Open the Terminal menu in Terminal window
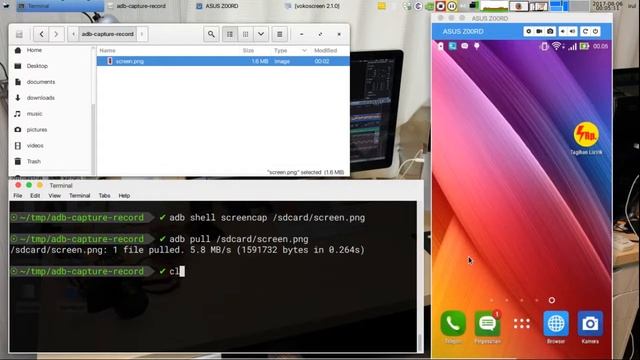 80,196
